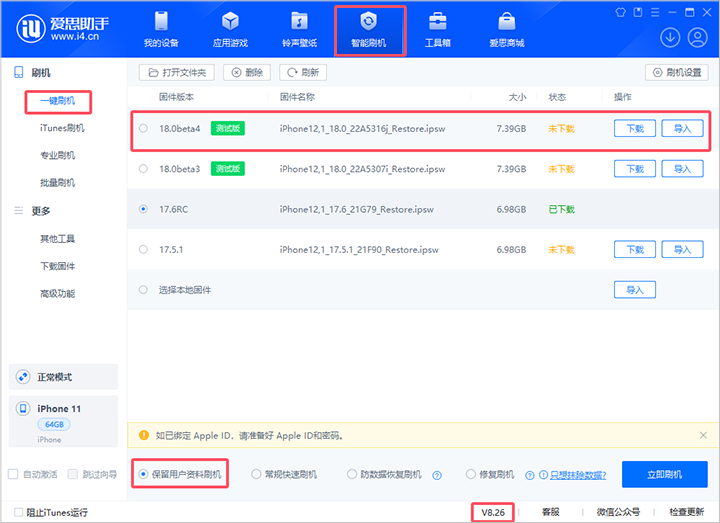Click the download manager arrow icon
The height and width of the screenshot is (523, 720).
(x=670, y=38)
